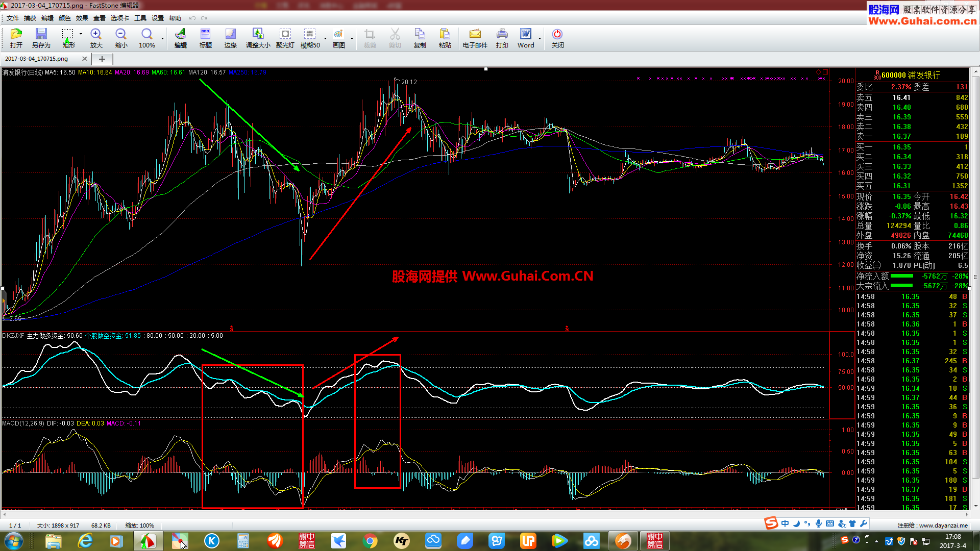The image size is (980, 551).
Task: Apply the 模糊50 blur tool
Action: 310,38
